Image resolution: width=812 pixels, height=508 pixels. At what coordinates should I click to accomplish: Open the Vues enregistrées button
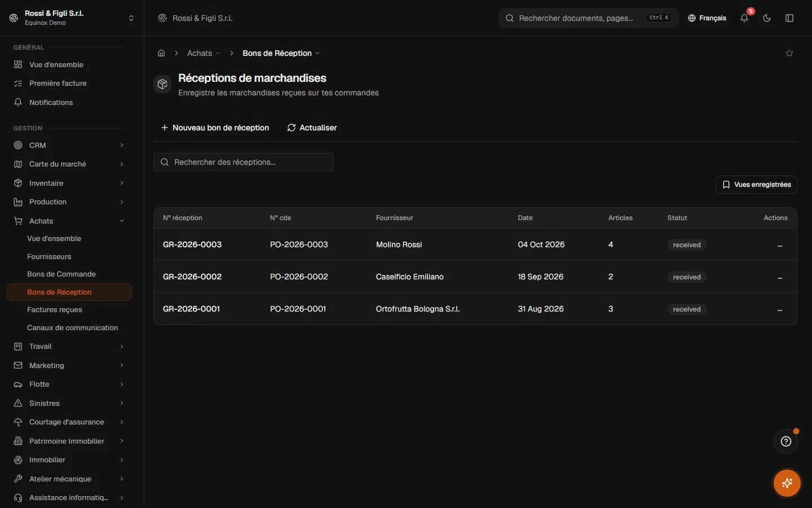756,185
